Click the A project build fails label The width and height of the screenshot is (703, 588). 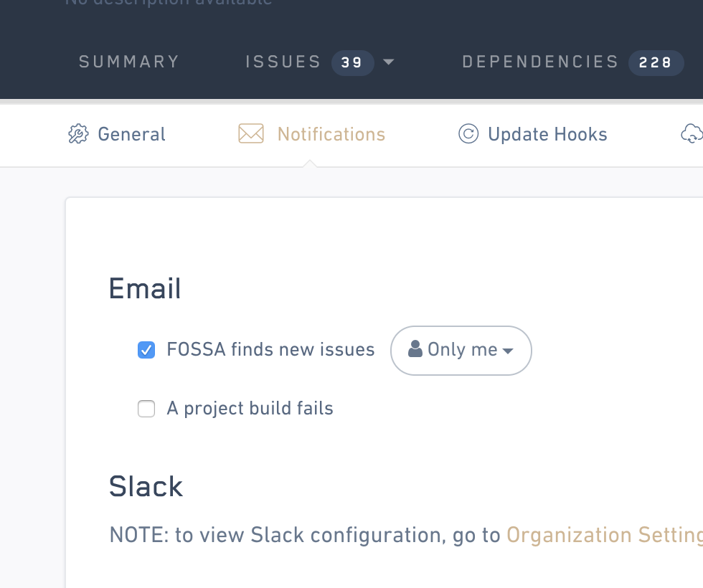[250, 409]
